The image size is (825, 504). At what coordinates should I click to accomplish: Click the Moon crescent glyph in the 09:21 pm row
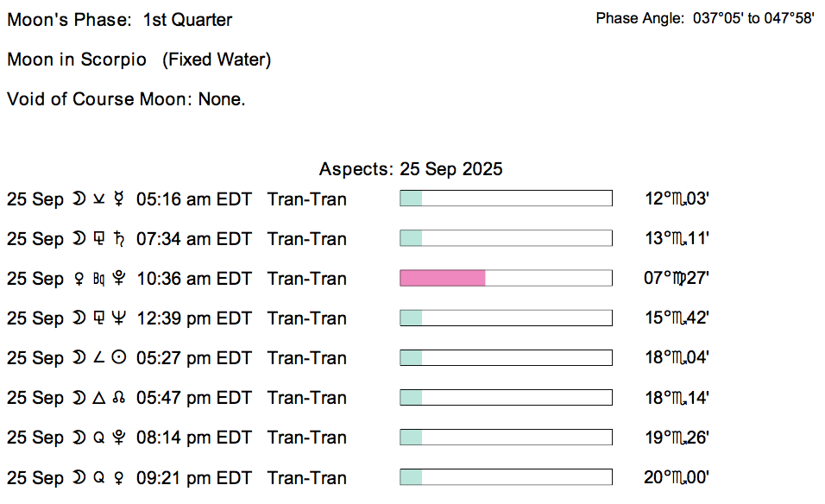79,477
